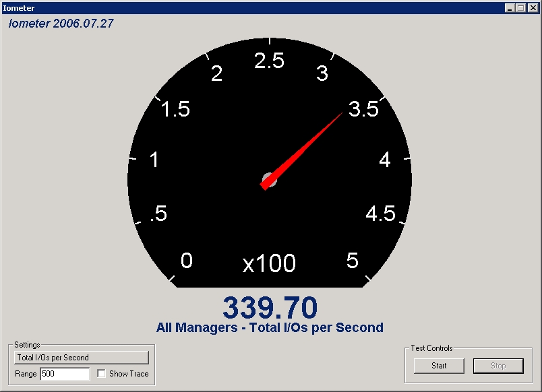Click the gray hub at the gauge center

[x=269, y=179]
